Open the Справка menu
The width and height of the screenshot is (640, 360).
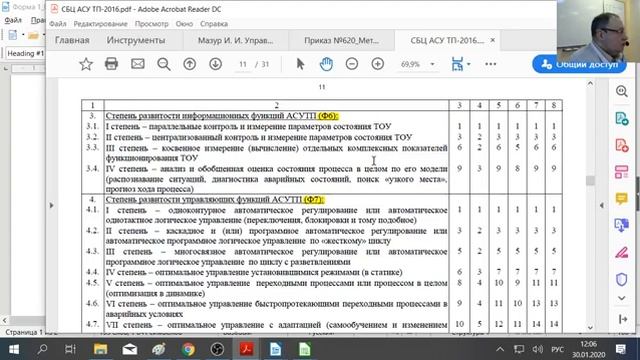(x=214, y=24)
